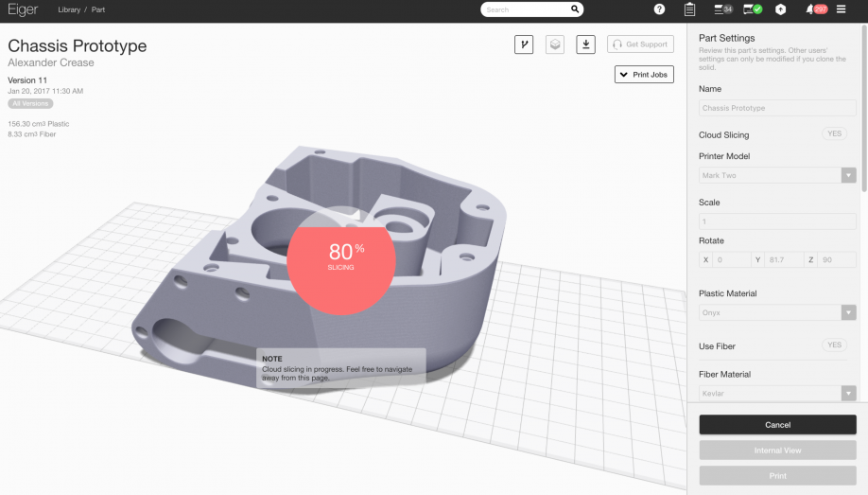Click the branch version icon button

(524, 44)
